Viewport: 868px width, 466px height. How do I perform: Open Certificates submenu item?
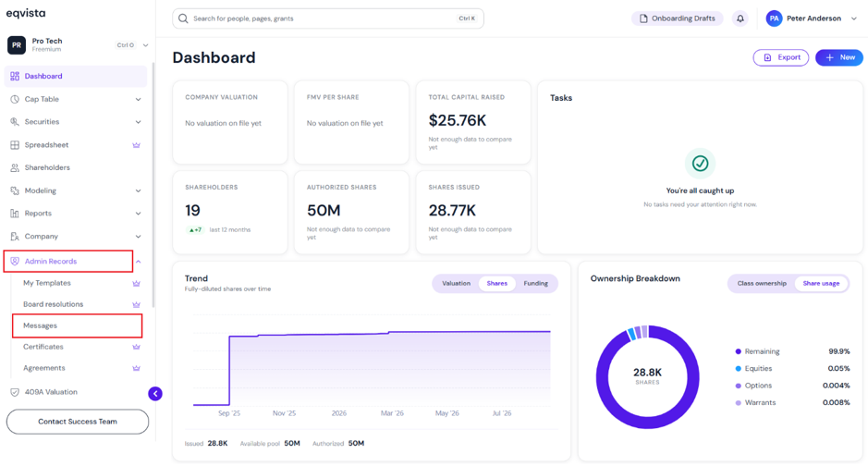tap(43, 347)
